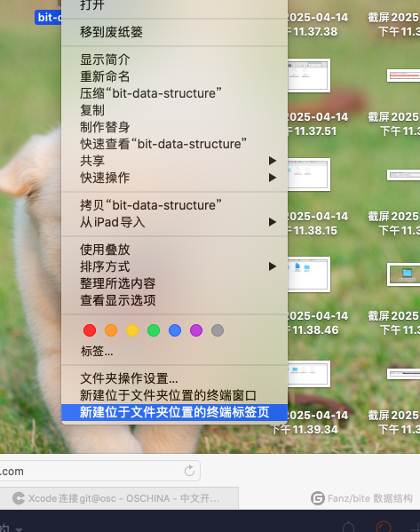This screenshot has width=420, height=532.
Task: Expand the 共享 submenu arrow
Action: [x=272, y=161]
